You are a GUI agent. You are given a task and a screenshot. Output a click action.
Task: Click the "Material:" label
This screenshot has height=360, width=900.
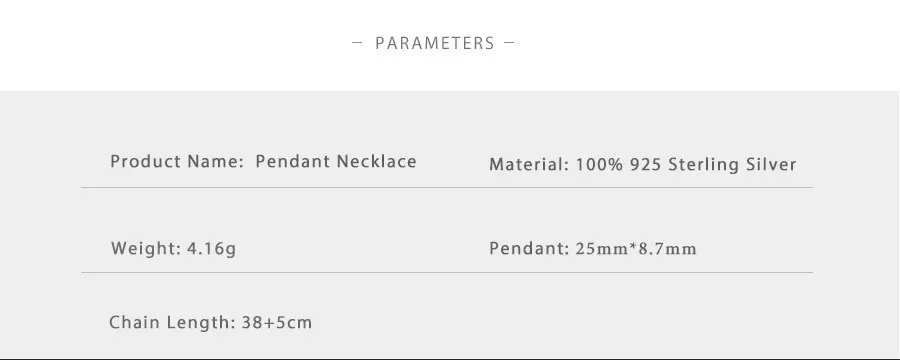529,165
